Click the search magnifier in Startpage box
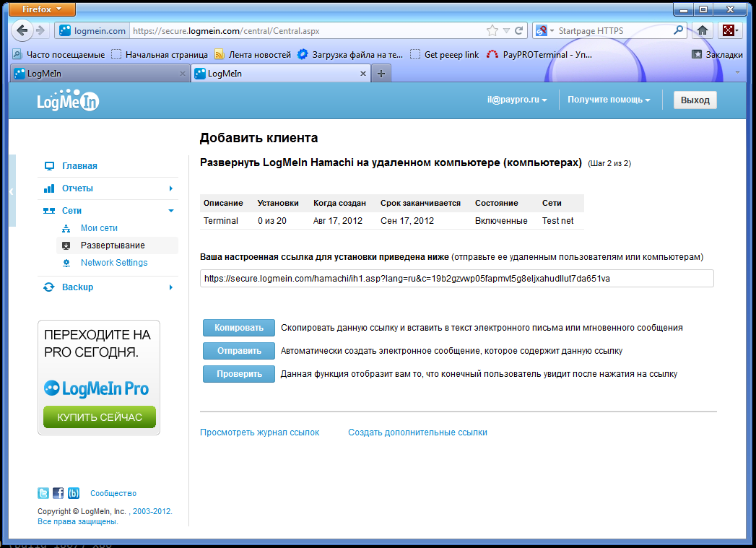The image size is (756, 548). point(678,31)
